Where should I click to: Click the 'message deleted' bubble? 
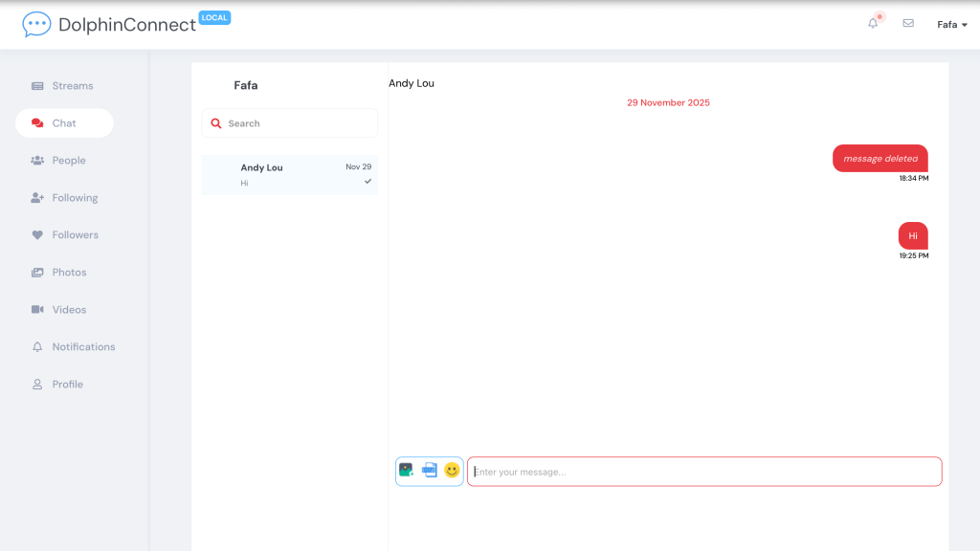(x=880, y=159)
